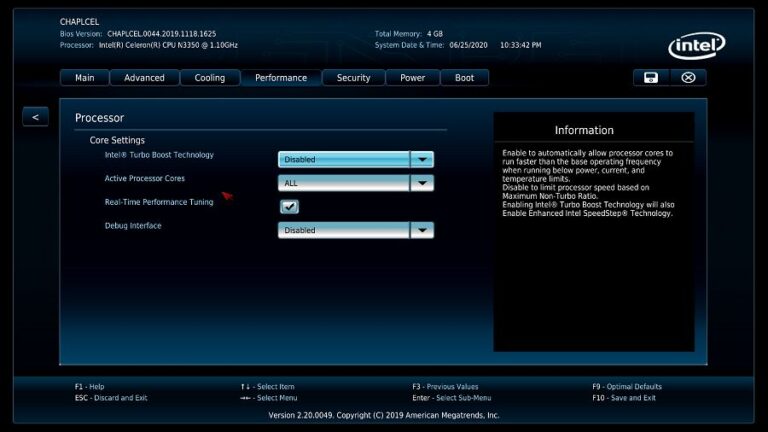The image size is (768, 432).
Task: Click the Enter - Select Sub-Menu hint
Action: [x=452, y=398]
